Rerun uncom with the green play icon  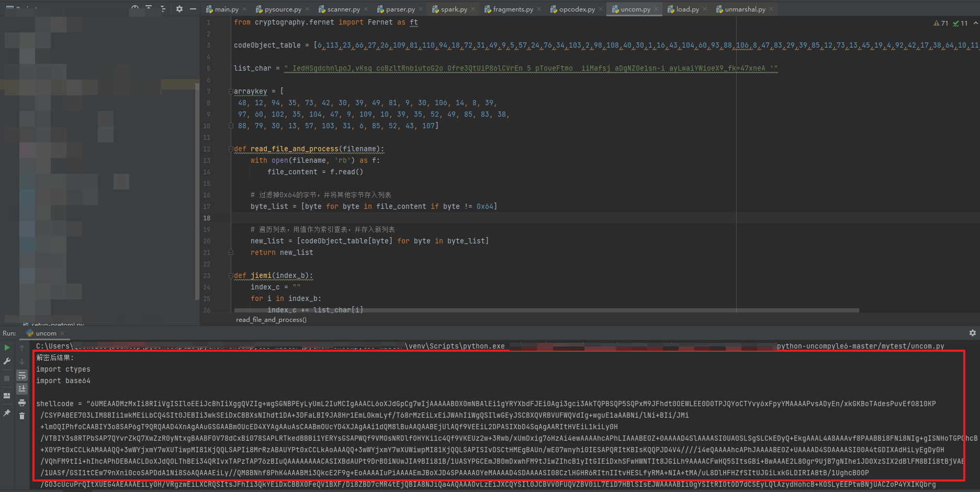coord(7,348)
